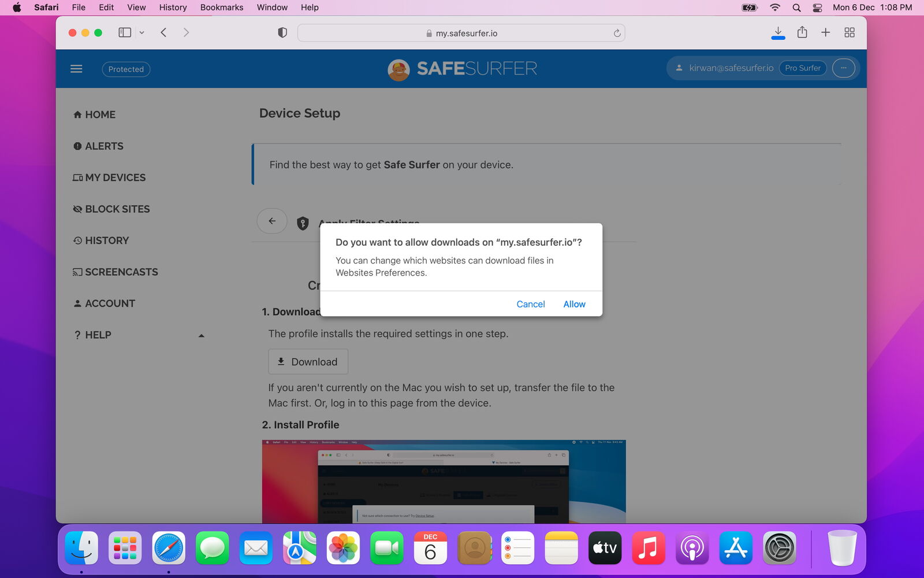Go forward with Safari forward arrow
The height and width of the screenshot is (578, 924).
186,32
